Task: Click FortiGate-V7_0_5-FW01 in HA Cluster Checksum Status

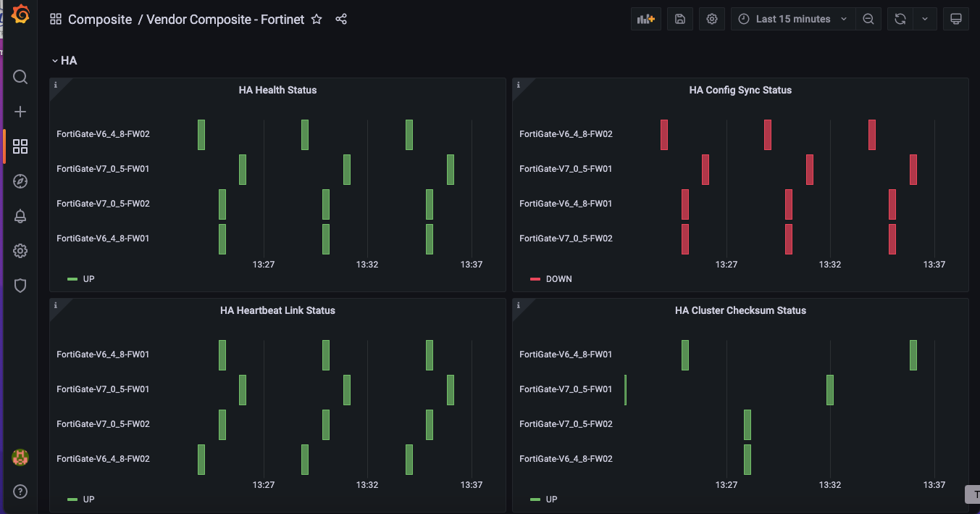Action: pyautogui.click(x=566, y=389)
